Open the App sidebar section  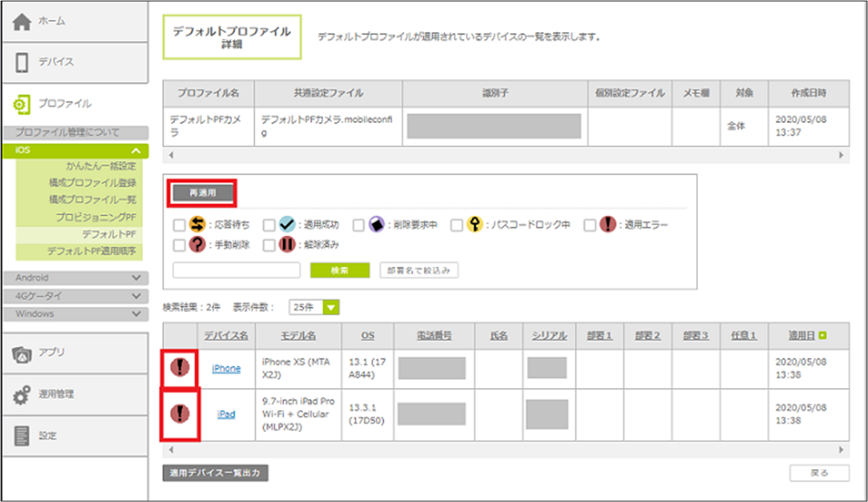[74, 352]
